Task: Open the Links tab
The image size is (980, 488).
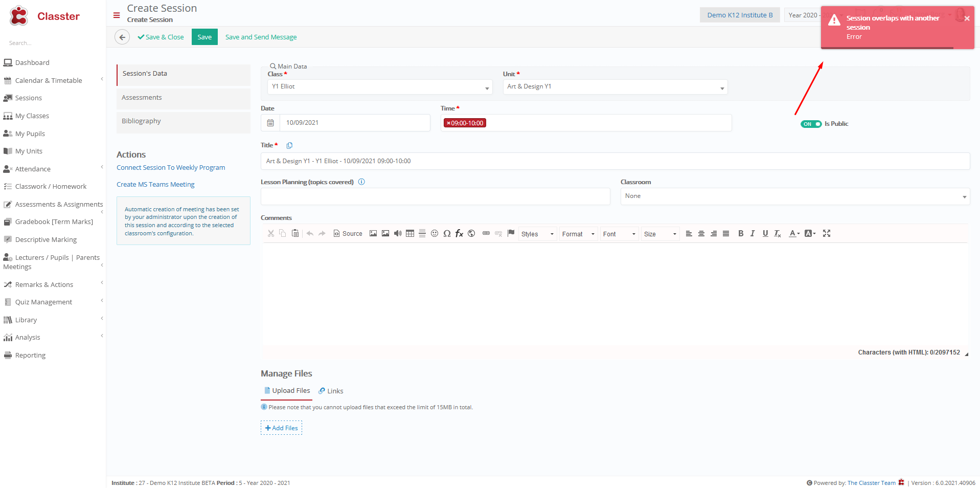Action: click(x=331, y=391)
